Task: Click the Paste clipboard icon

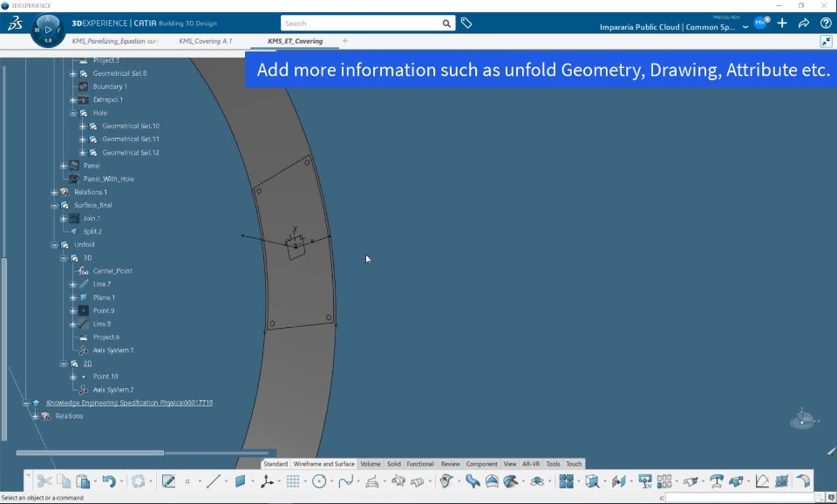Action: point(83,481)
